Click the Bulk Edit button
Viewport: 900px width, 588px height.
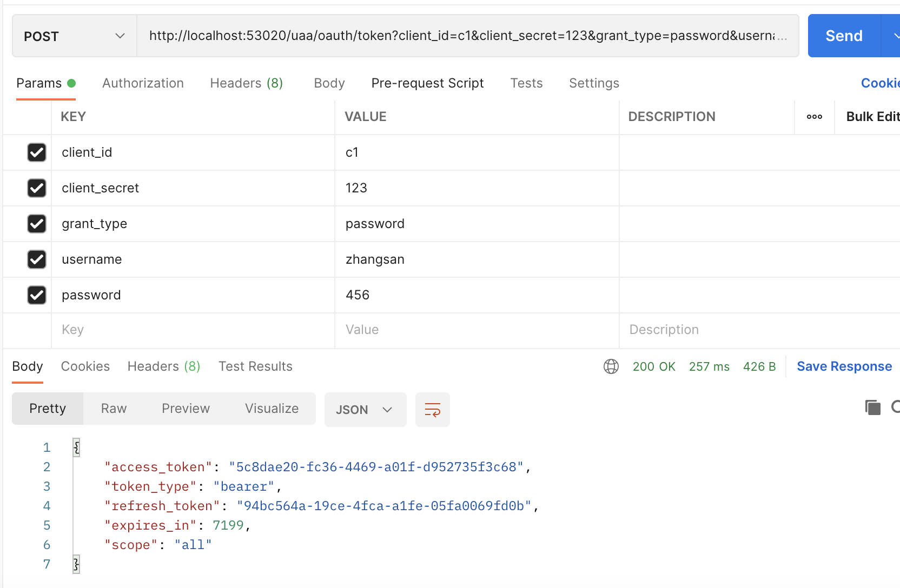[872, 117]
